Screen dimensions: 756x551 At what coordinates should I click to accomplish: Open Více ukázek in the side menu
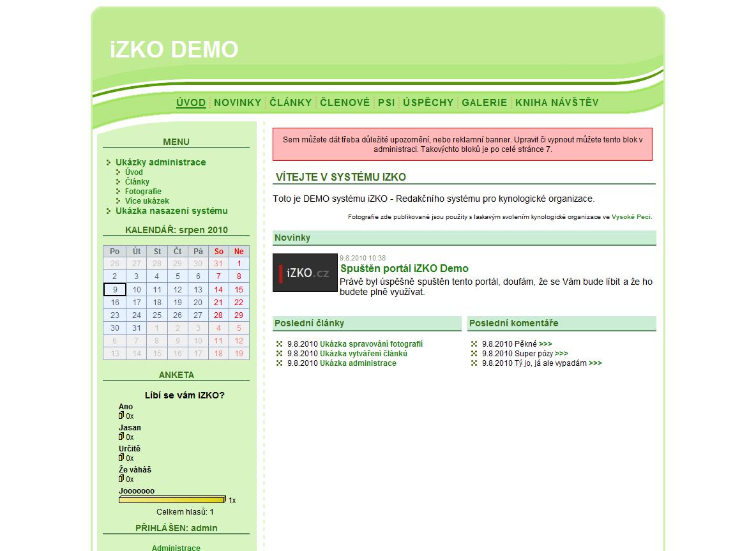coord(147,201)
